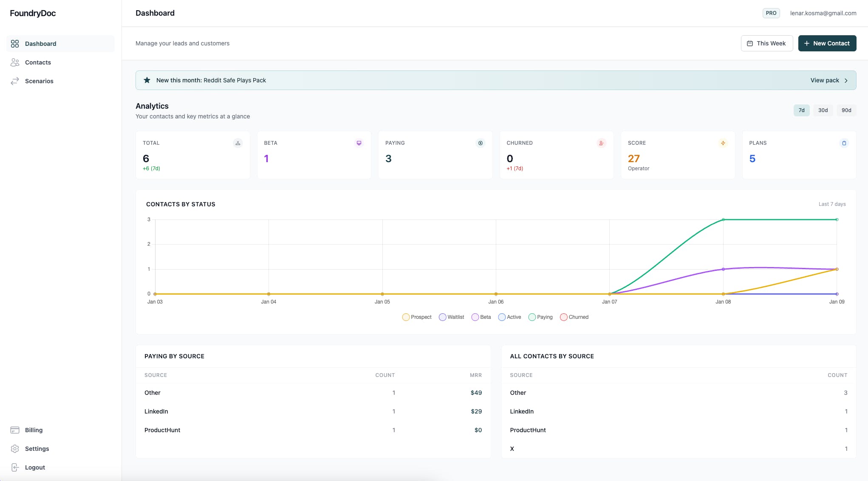Click the Score card lightning icon

(723, 143)
